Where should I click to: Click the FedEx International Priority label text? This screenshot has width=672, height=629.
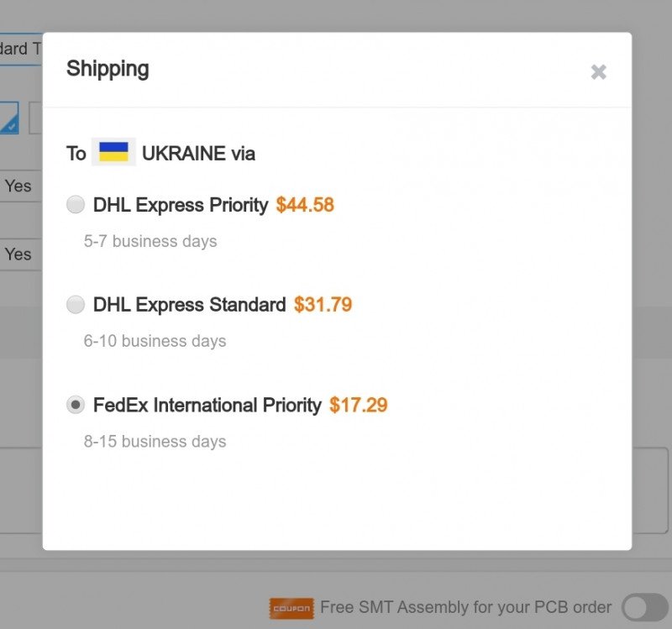[x=207, y=405]
